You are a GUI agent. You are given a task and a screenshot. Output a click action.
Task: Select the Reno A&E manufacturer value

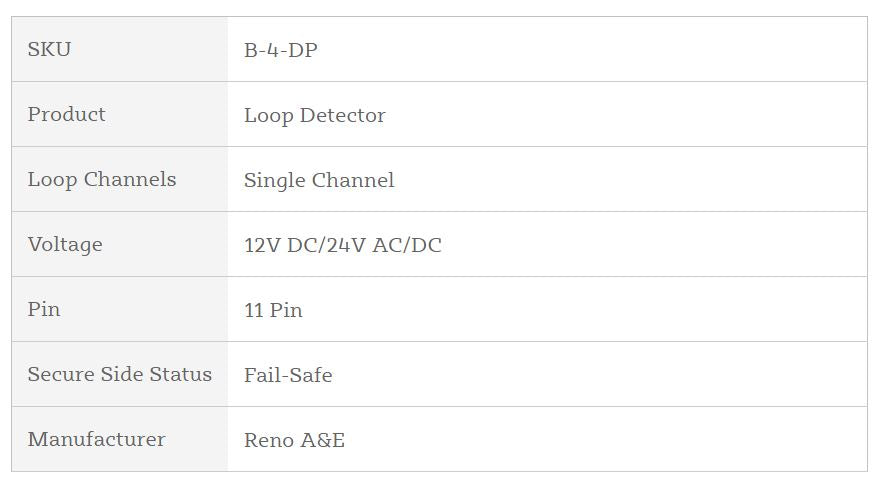pyautogui.click(x=294, y=440)
